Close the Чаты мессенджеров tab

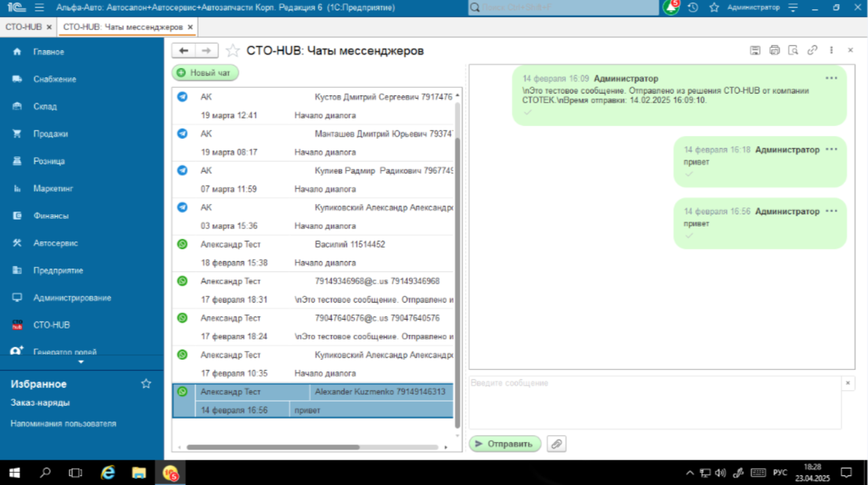[x=190, y=27]
